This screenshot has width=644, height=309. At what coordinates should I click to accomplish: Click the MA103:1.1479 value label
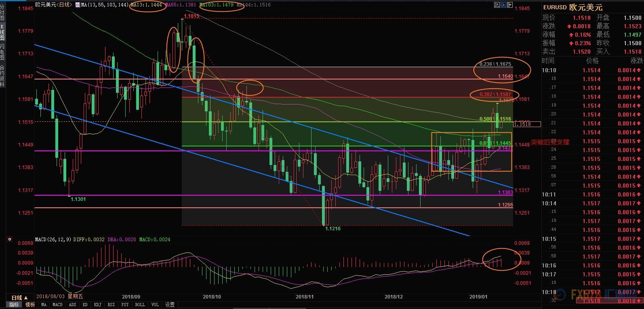tap(217, 5)
